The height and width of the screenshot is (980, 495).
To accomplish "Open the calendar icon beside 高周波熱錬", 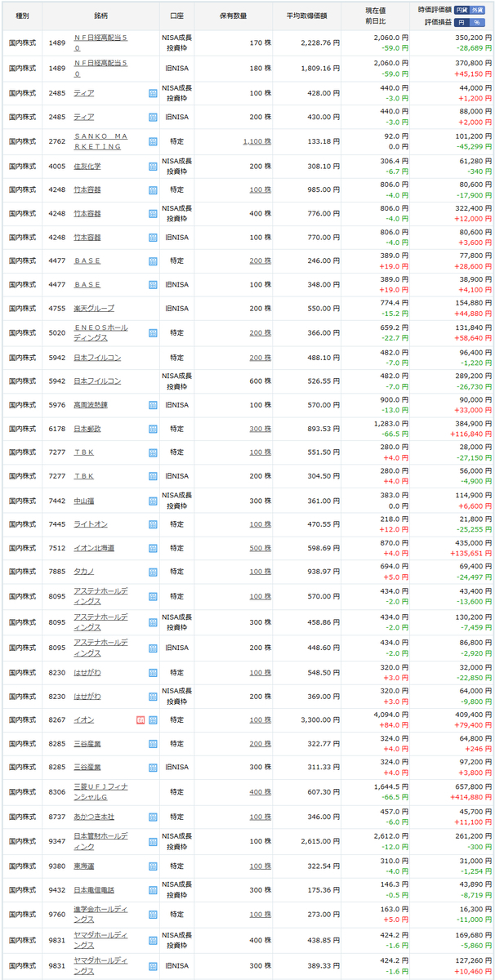I will click(x=153, y=404).
